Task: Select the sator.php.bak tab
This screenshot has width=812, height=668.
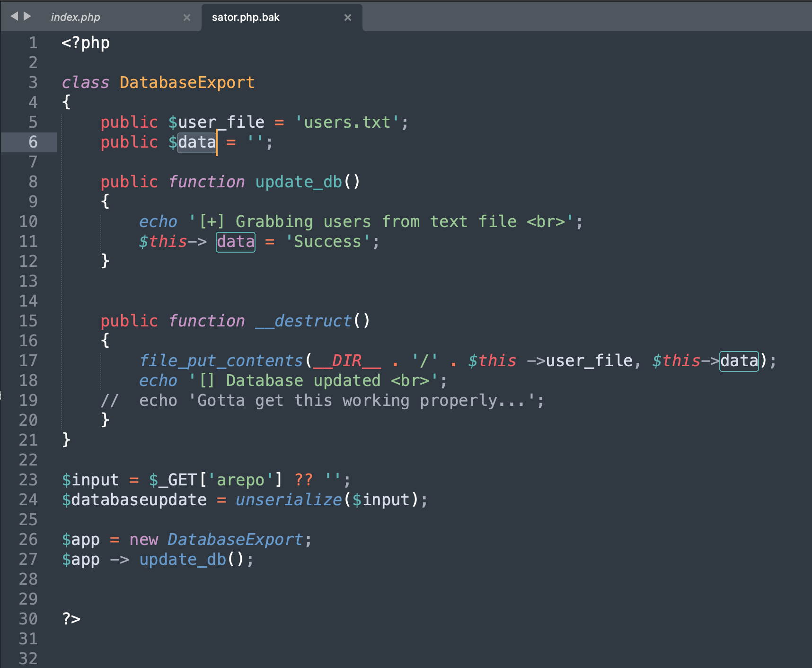Action: (x=246, y=18)
